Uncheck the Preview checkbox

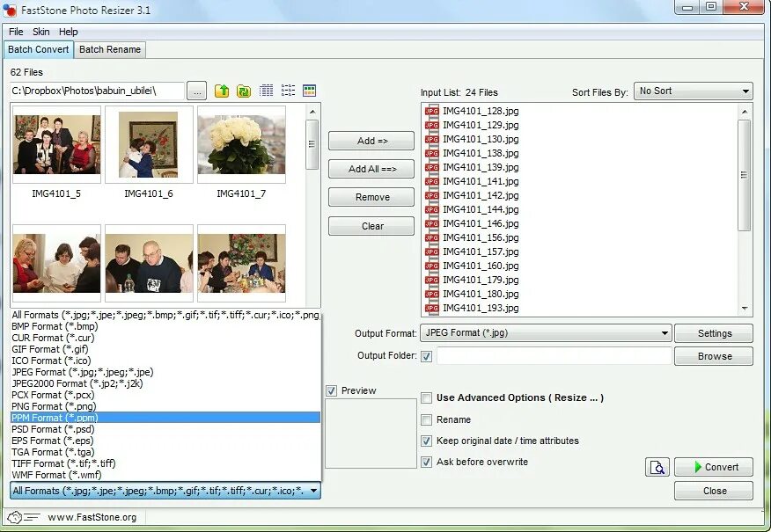click(332, 391)
